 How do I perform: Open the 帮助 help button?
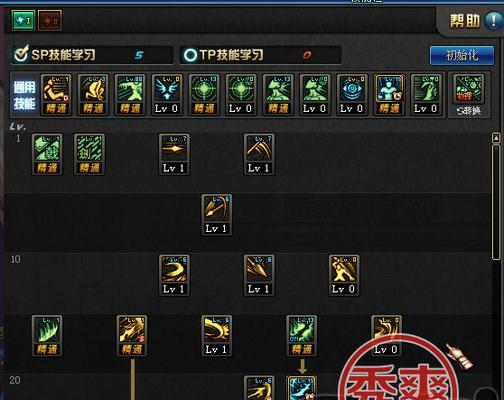(473, 21)
